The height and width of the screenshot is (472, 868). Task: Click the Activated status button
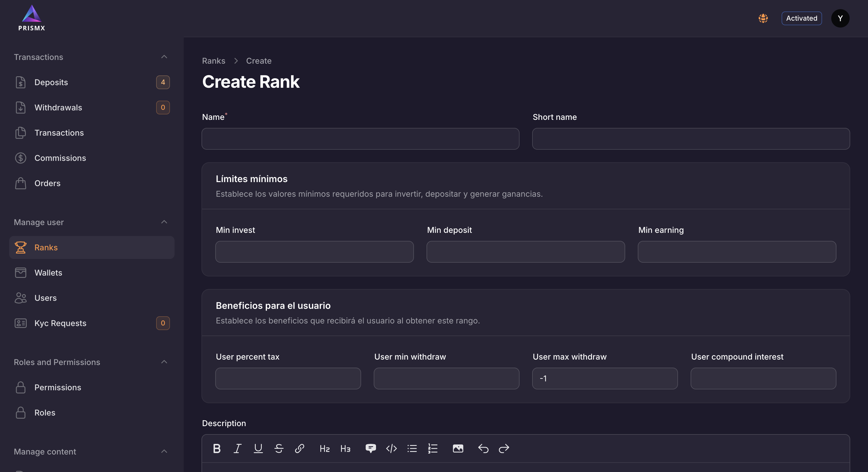point(802,18)
